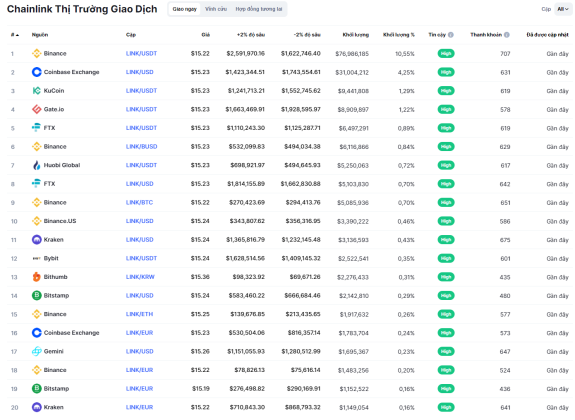Open LINK/USDT pair on KuCoin
The image size is (575, 420).
141,91
